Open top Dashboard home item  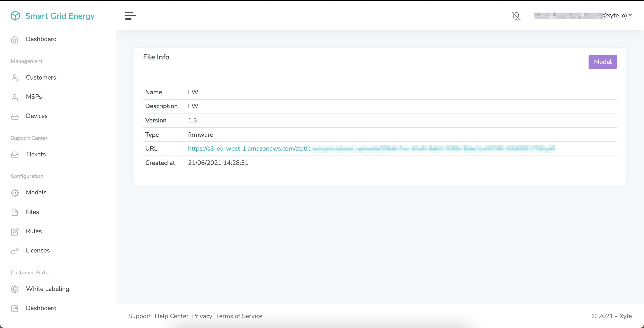tap(41, 39)
